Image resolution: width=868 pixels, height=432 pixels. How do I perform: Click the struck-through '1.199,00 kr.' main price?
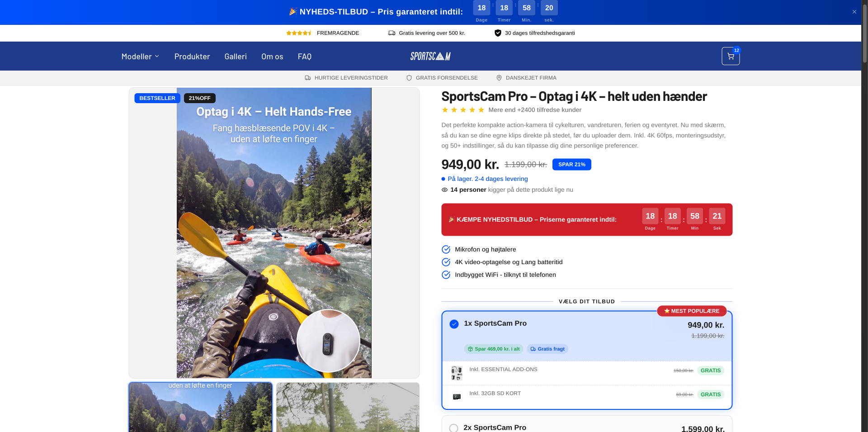coord(526,165)
